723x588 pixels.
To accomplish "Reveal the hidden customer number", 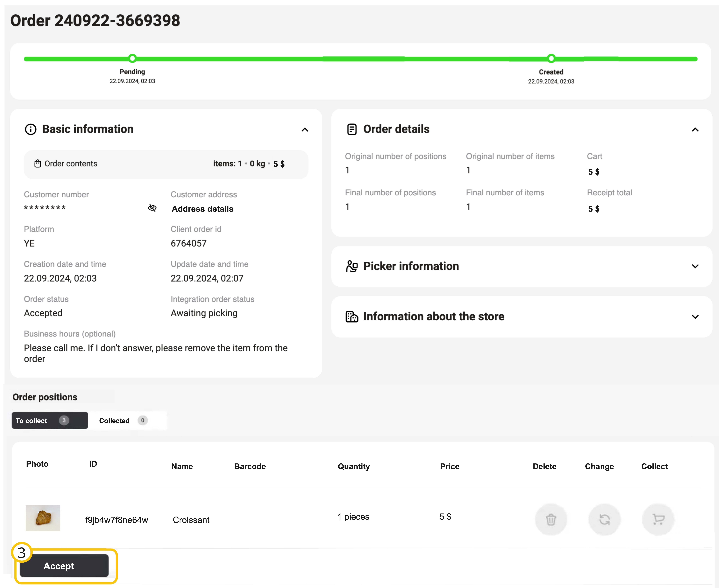I will click(152, 208).
